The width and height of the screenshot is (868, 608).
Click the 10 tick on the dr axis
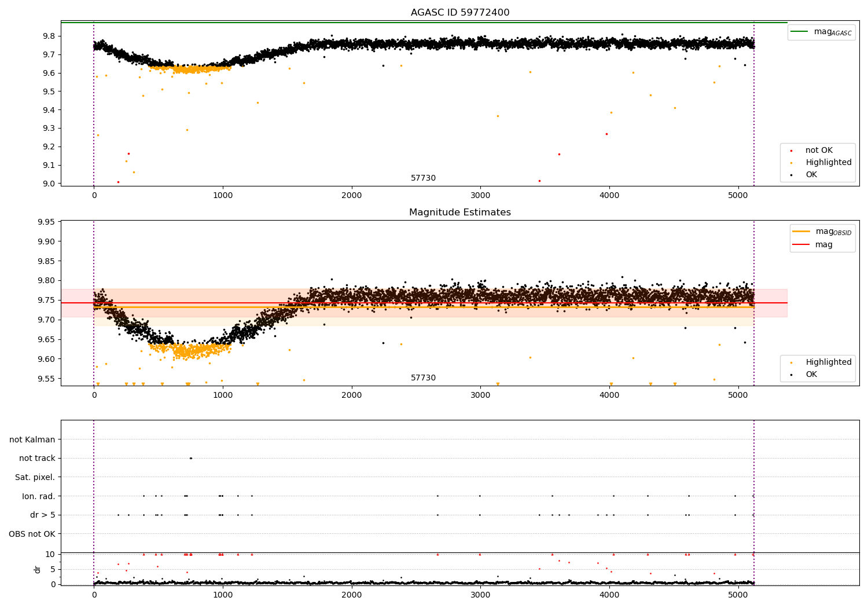51,554
